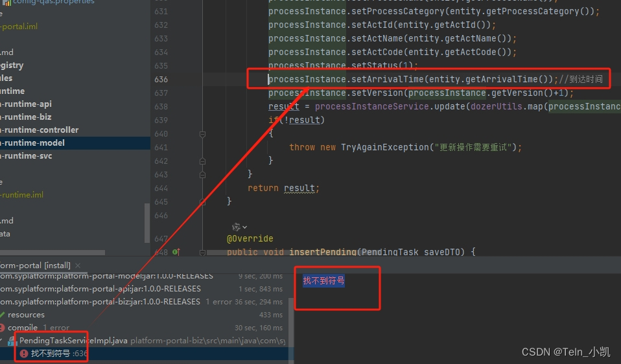Viewport: 621px width, 364px height.
Task: Collapse the PendingTaskServiceImpl.java build node
Action: point(1,340)
